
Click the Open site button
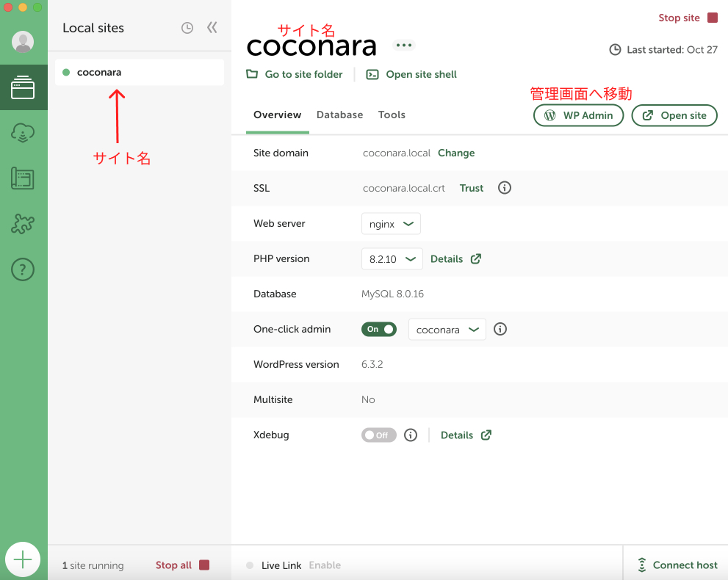point(674,115)
